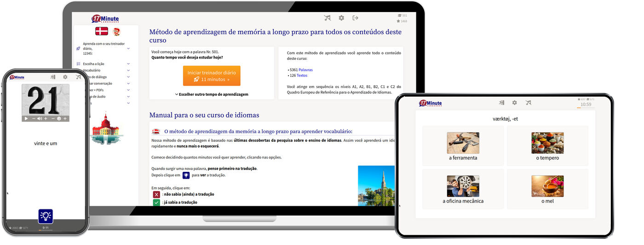Toggle the muted music icon on the phone
This screenshot has width=644, height=245.
click(78, 77)
